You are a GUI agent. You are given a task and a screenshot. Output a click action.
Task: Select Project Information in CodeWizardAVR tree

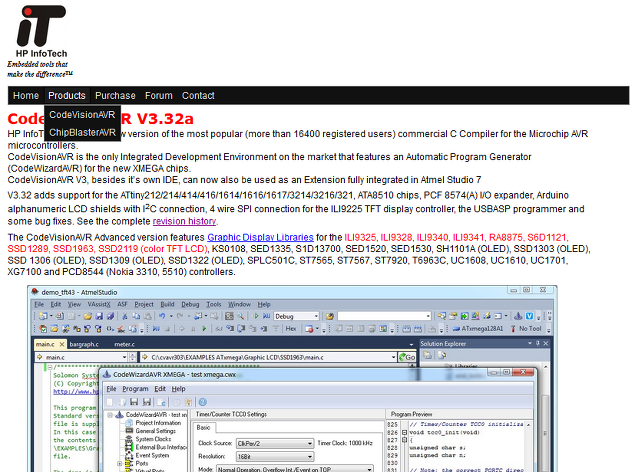158,423
